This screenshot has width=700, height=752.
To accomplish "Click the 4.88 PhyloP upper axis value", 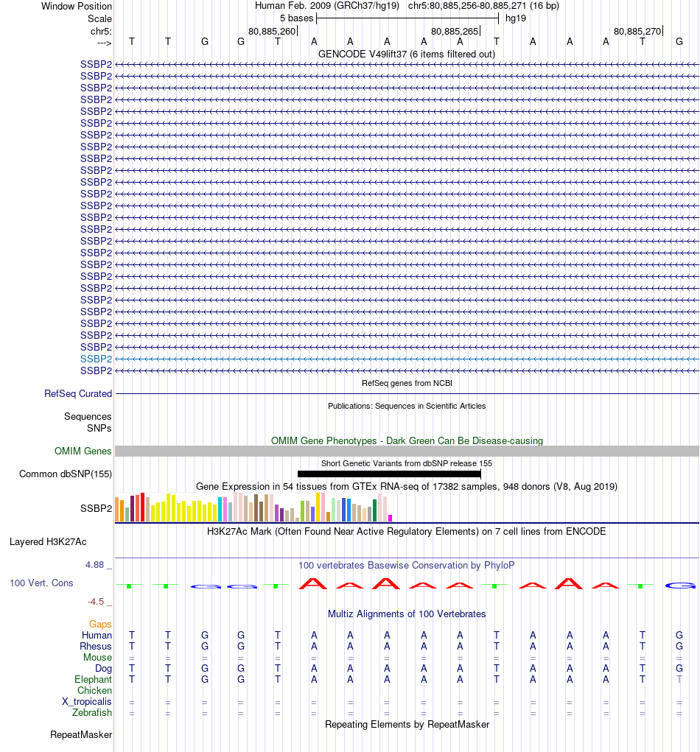I will (94, 564).
